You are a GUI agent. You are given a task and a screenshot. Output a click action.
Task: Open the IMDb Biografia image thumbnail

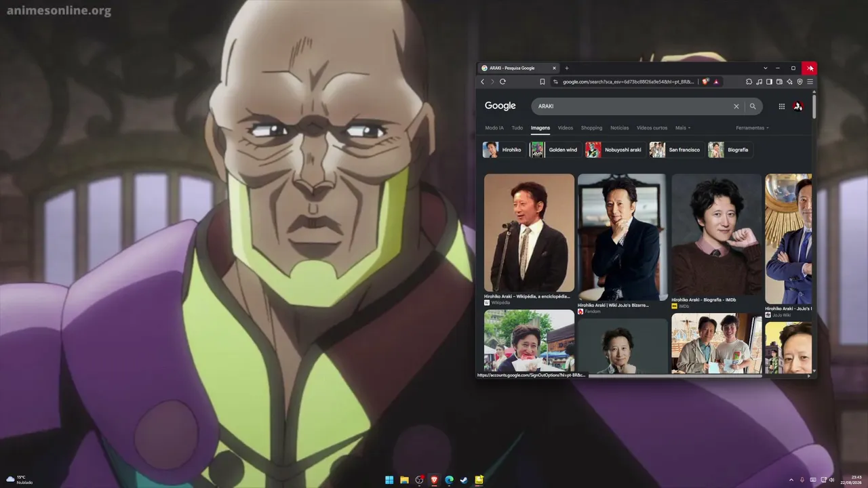[717, 235]
